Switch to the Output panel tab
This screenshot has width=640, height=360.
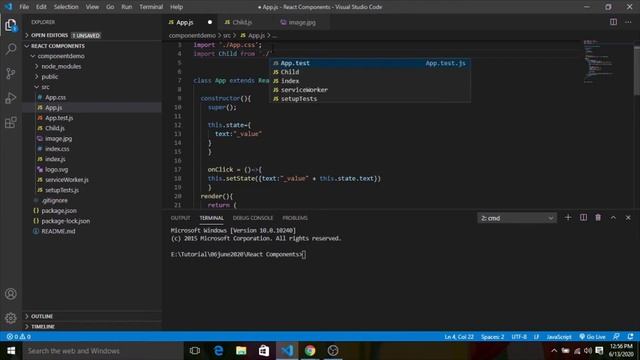180,218
